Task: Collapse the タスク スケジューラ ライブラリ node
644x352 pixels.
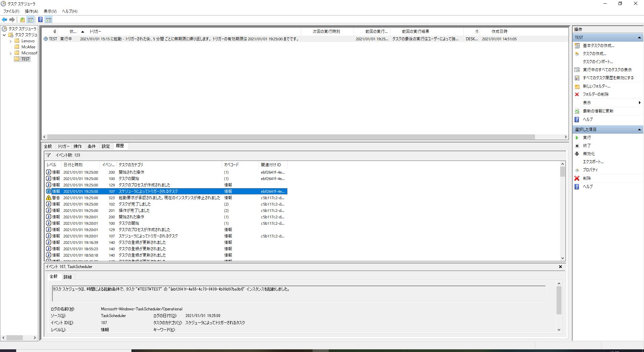Action: pyautogui.click(x=4, y=35)
